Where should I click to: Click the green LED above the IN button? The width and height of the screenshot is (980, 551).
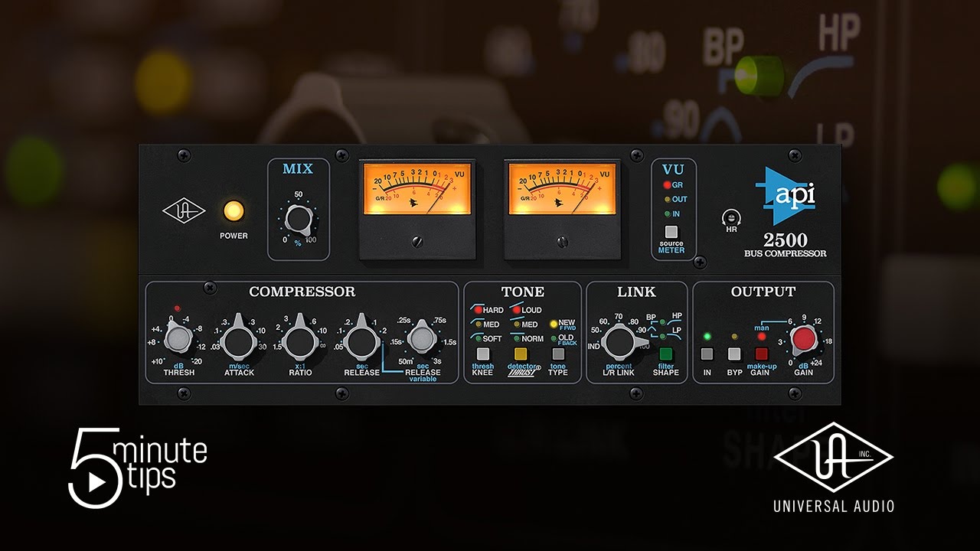[707, 336]
